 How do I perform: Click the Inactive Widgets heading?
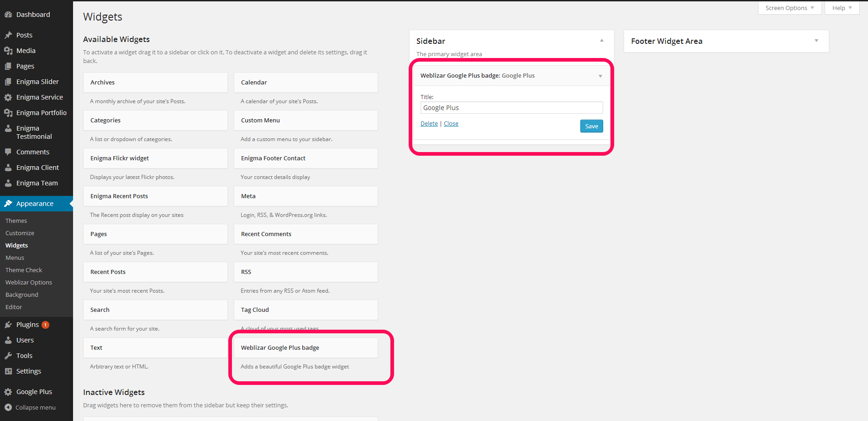[x=114, y=392]
